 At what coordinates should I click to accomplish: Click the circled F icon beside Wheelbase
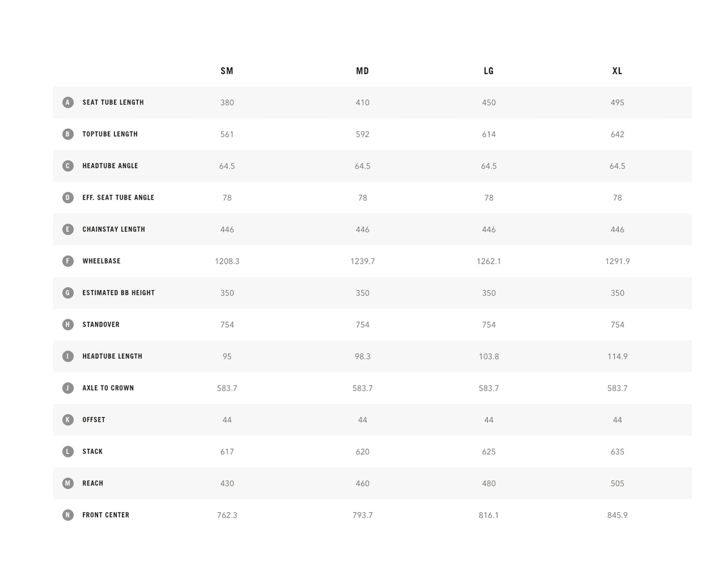coord(68,261)
